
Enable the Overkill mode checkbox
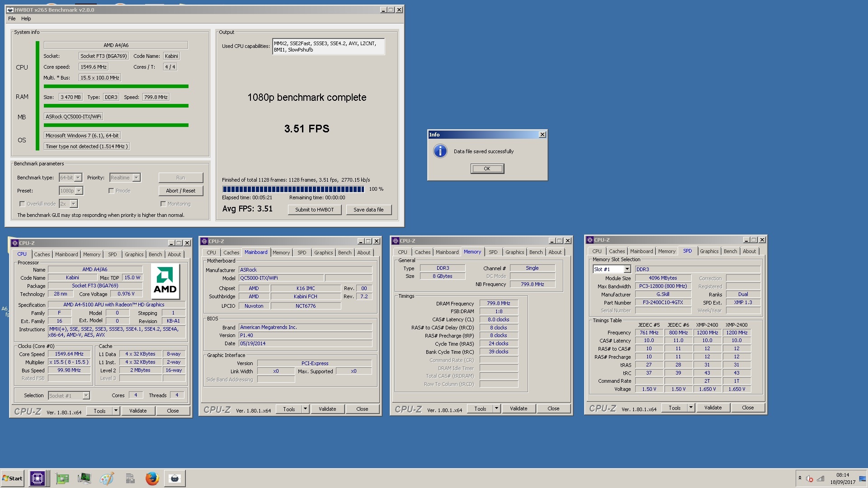pyautogui.click(x=22, y=204)
